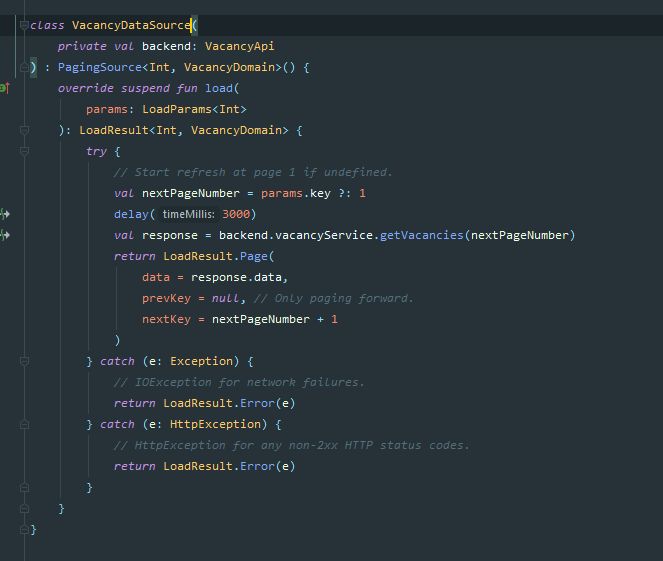Click the LoadResult.Page constructor call
Image resolution: width=663 pixels, height=561 pixels.
pyautogui.click(x=215, y=256)
